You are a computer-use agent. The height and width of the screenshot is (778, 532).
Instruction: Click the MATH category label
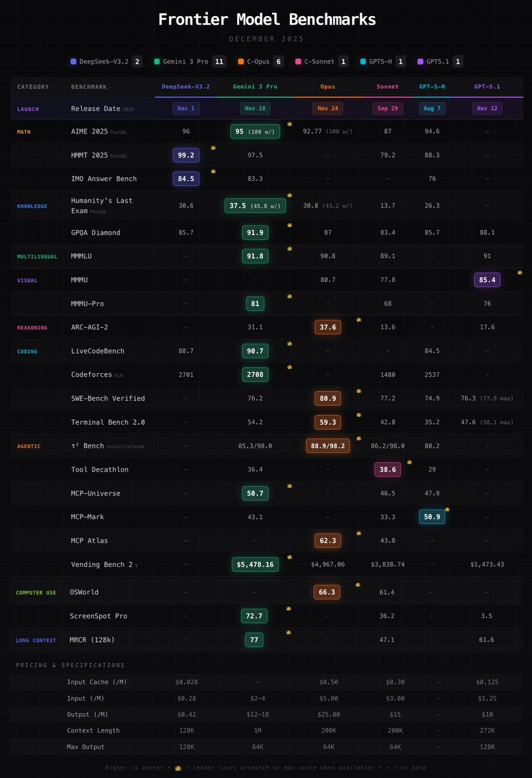tap(24, 132)
